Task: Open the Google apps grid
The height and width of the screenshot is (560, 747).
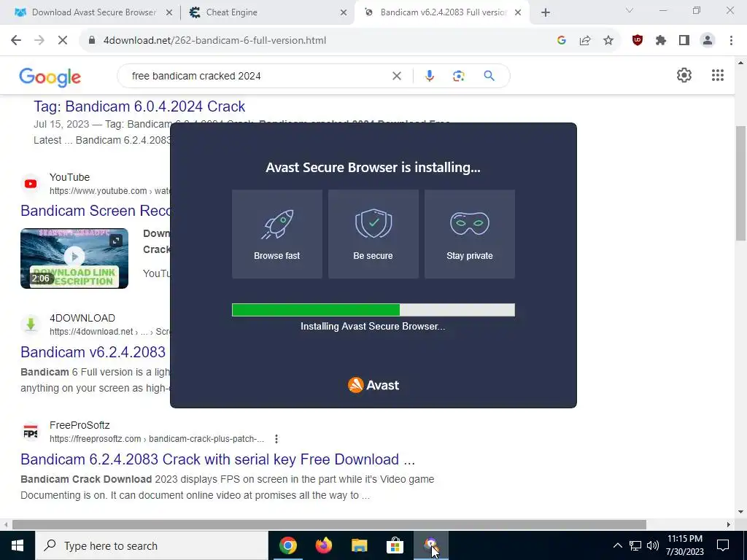Action: click(718, 75)
